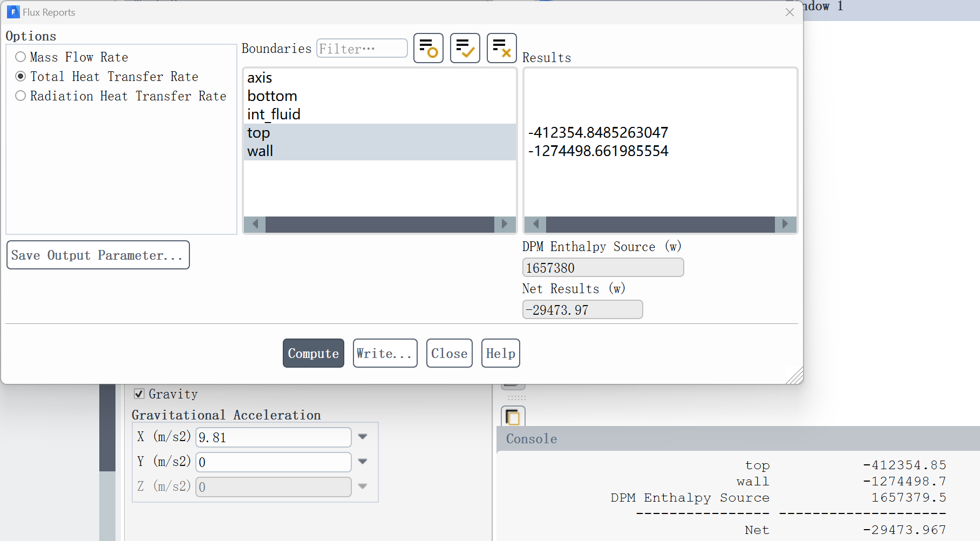The width and height of the screenshot is (980, 541).
Task: Open Save Output Parameter dialog
Action: pyautogui.click(x=98, y=255)
